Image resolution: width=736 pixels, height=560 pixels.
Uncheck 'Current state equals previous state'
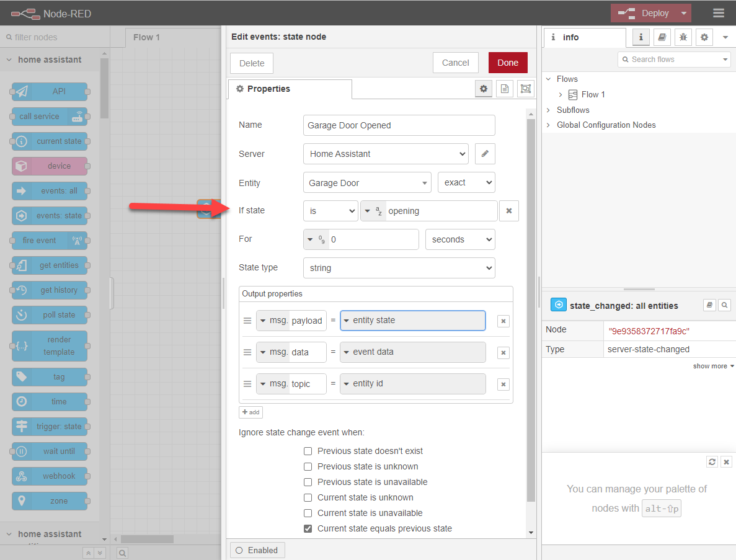pos(308,528)
